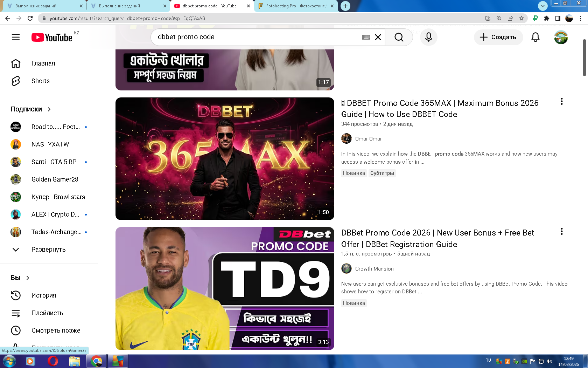The height and width of the screenshot is (368, 588).
Task: Play the TD9 promo code thumbnail video
Action: click(x=225, y=288)
